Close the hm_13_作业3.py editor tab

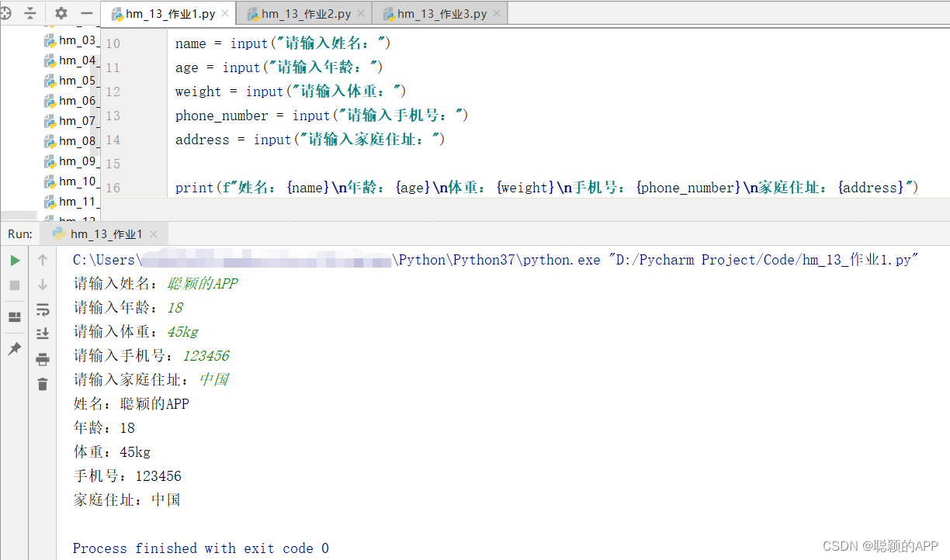[498, 14]
